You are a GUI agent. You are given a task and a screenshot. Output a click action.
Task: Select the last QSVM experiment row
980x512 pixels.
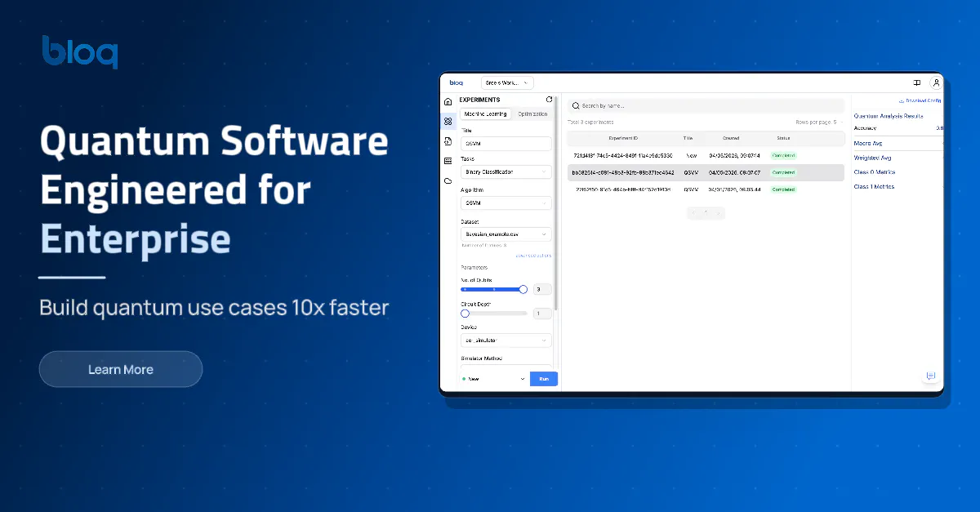coord(706,189)
